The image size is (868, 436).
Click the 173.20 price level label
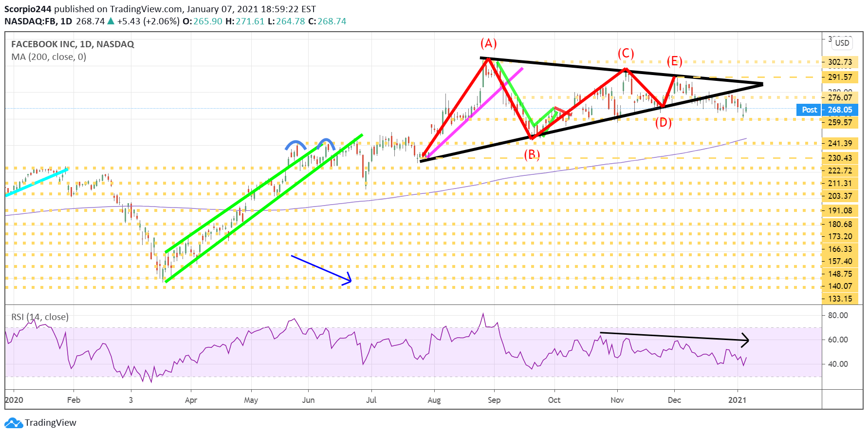[x=840, y=236]
